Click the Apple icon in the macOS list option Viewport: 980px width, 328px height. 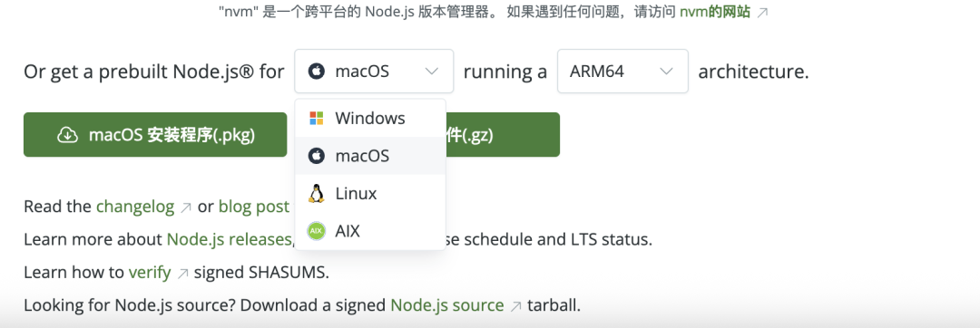pyautogui.click(x=317, y=156)
